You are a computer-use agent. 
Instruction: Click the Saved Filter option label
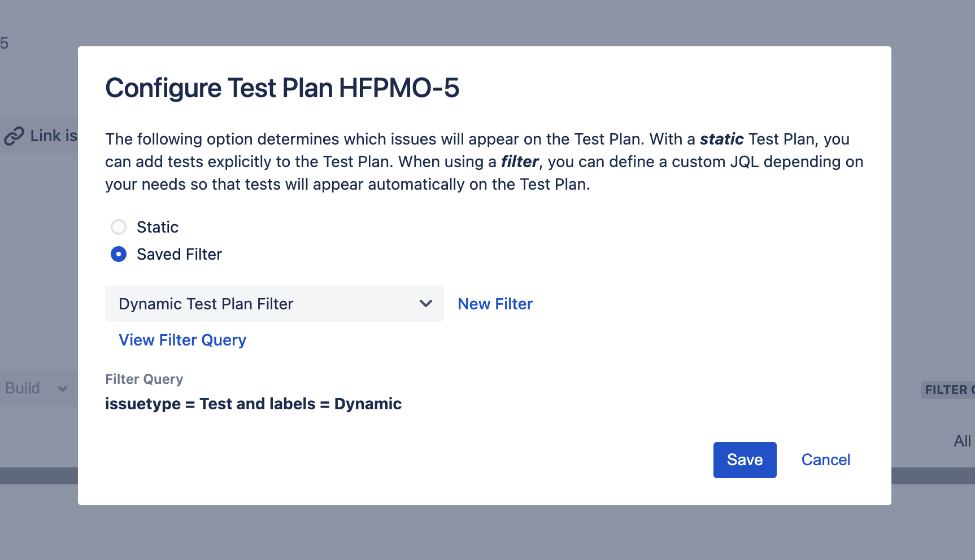179,254
